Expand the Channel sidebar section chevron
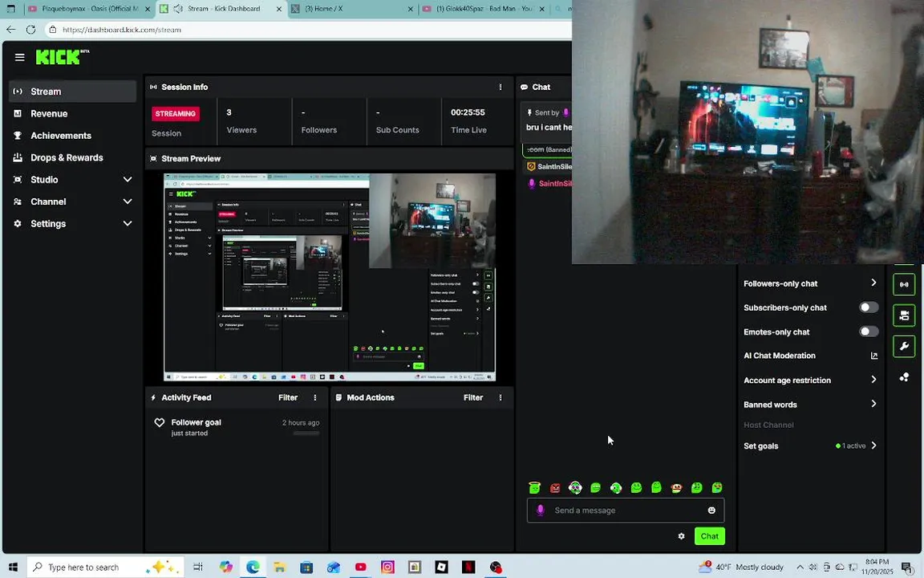Viewport: 924px width, 578px height. [128, 201]
